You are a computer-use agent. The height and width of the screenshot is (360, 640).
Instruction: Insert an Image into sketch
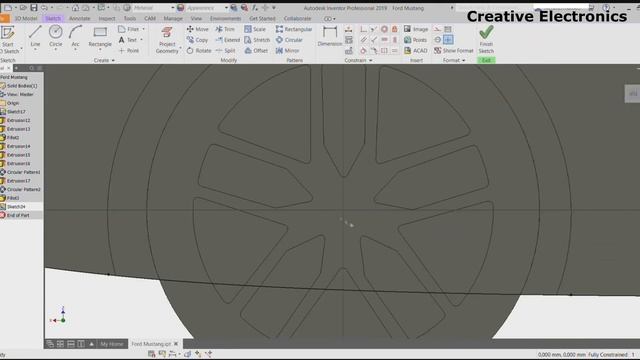[416, 29]
